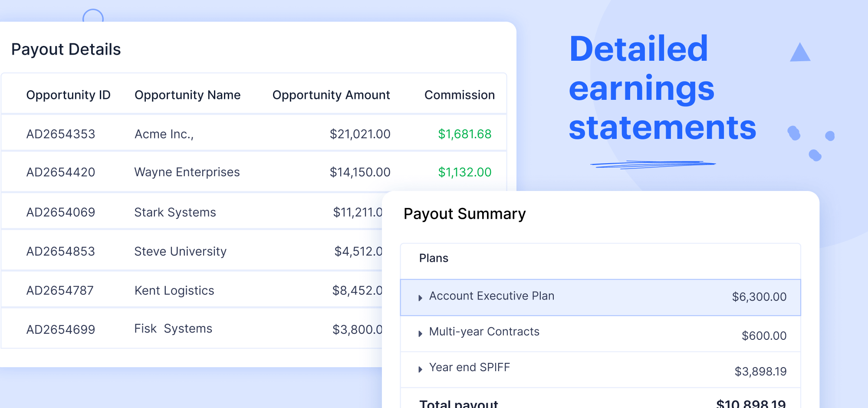Click the Total payout row
The image size is (868, 408).
pos(458,403)
